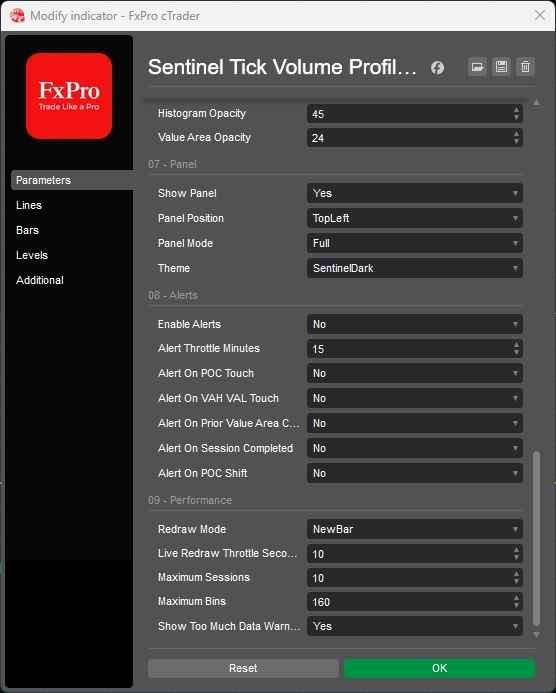556x693 pixels.
Task: Select the Parameters tab
Action: click(x=72, y=180)
